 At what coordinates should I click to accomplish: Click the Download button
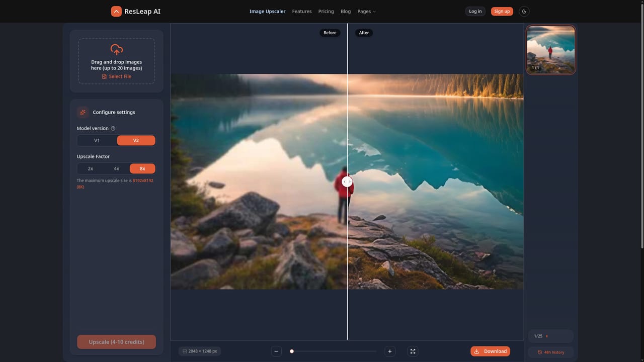click(x=491, y=351)
